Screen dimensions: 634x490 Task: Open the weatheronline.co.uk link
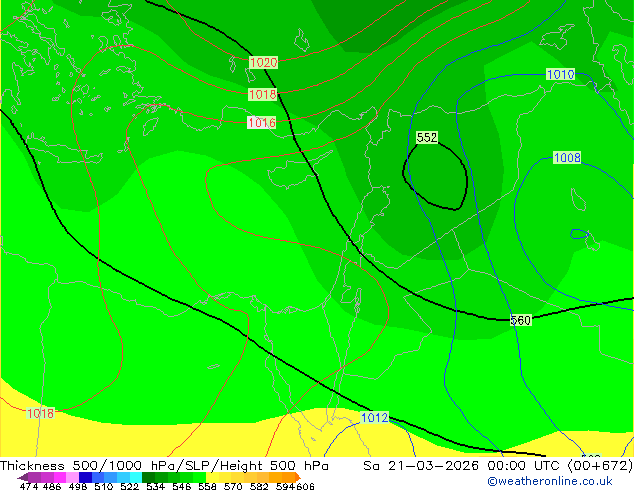(550, 481)
